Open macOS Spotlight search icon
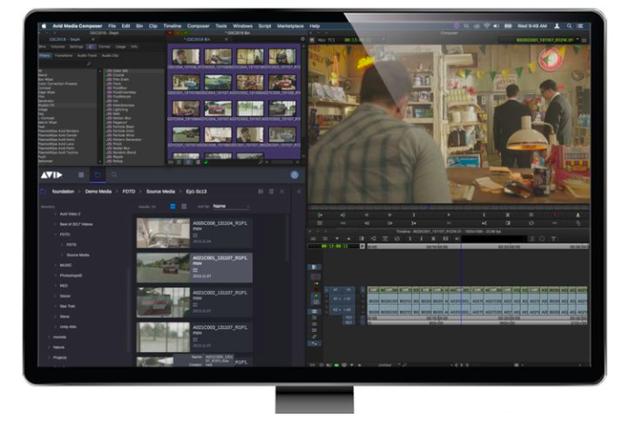The width and height of the screenshot is (640, 421). 569,26
